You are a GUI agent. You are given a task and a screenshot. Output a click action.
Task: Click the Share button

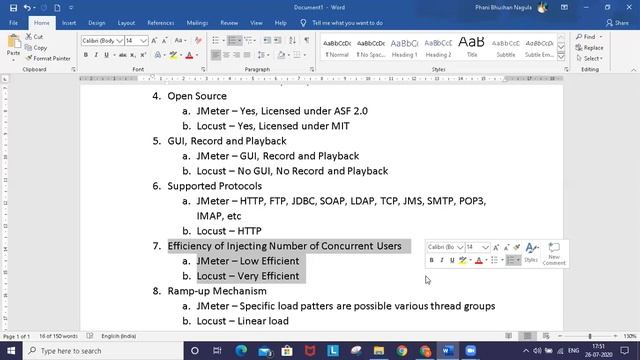(x=617, y=23)
